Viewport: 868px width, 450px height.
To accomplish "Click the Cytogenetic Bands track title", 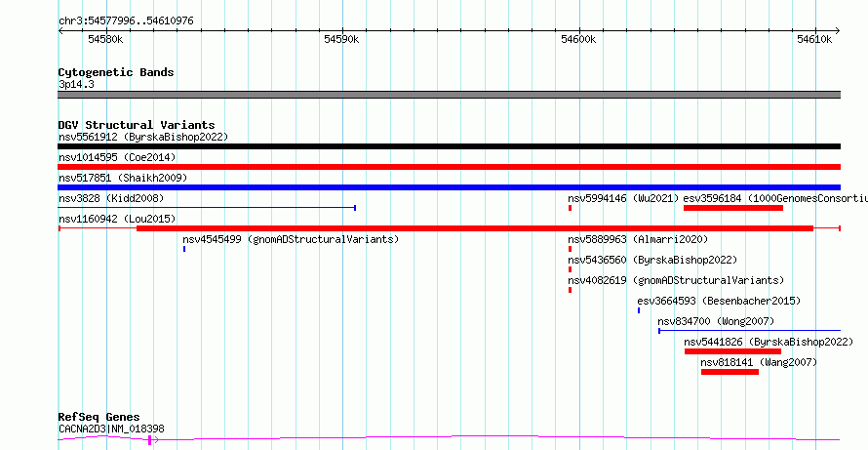I will (x=116, y=72).
